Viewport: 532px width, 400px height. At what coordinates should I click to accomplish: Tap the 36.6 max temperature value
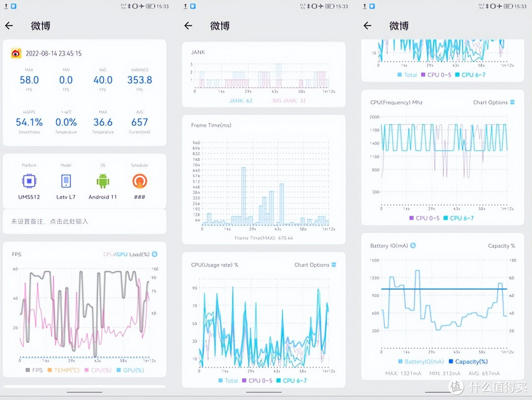pos(103,123)
